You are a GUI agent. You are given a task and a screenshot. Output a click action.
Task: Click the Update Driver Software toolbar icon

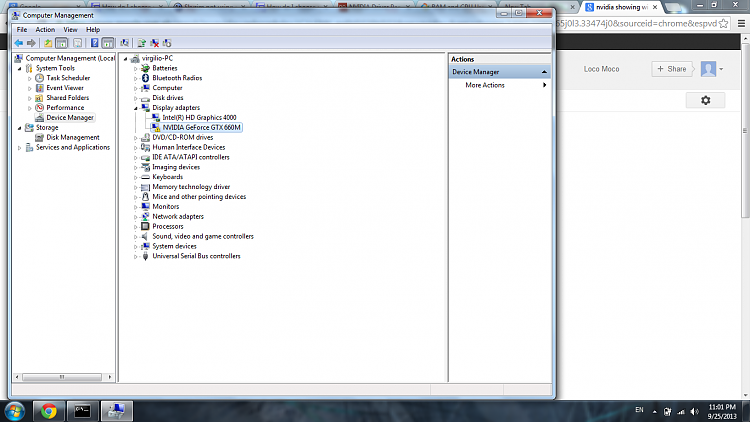(x=142, y=43)
